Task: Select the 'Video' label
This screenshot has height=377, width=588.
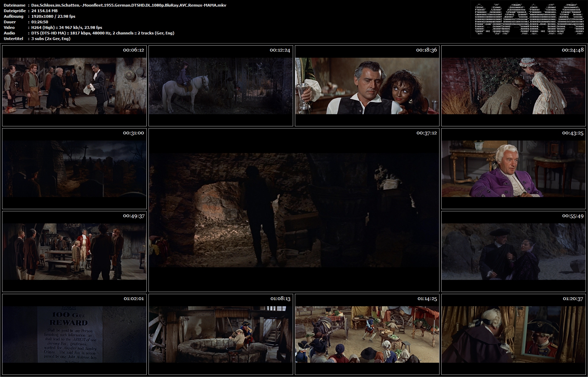Action: tap(9, 28)
